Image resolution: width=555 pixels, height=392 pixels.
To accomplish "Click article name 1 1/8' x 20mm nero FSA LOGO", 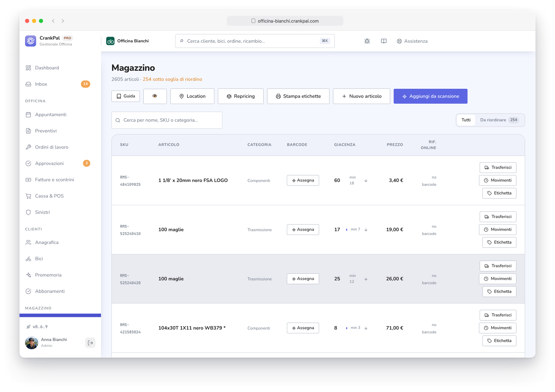I will click(193, 180).
